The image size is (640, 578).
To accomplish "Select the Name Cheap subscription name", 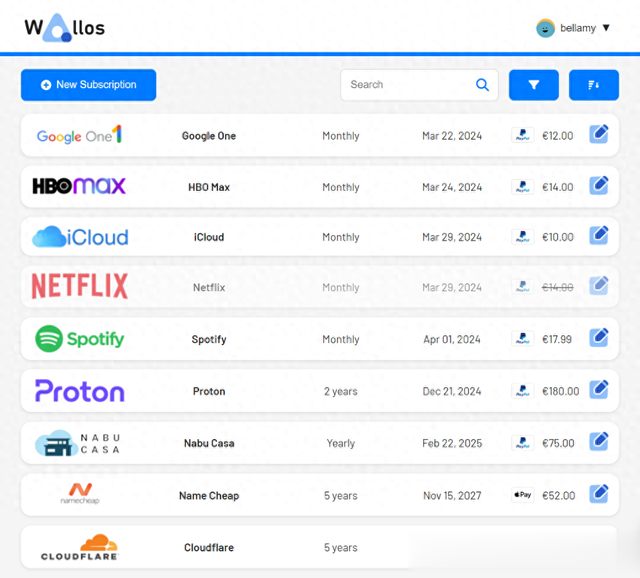I will (x=209, y=496).
